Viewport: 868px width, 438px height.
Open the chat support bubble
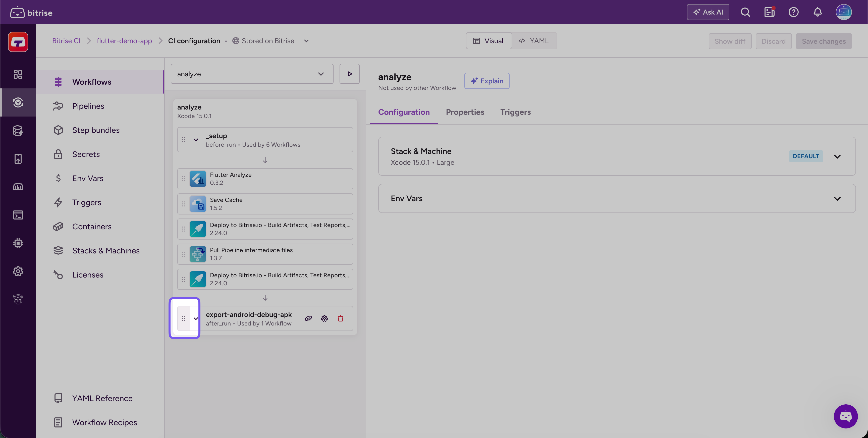(846, 416)
